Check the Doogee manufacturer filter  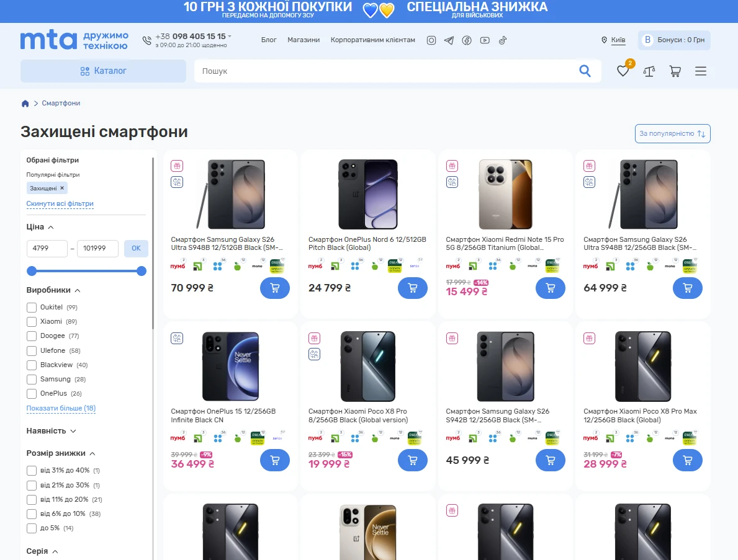pyautogui.click(x=32, y=336)
